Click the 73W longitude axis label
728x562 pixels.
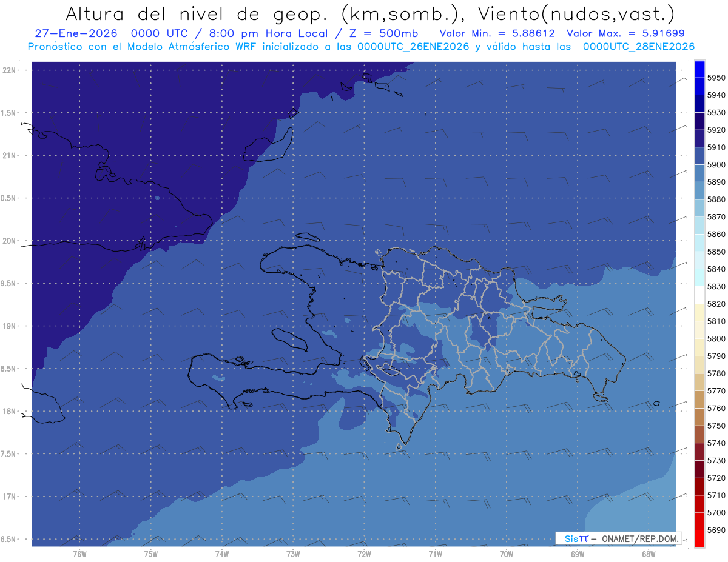click(293, 554)
